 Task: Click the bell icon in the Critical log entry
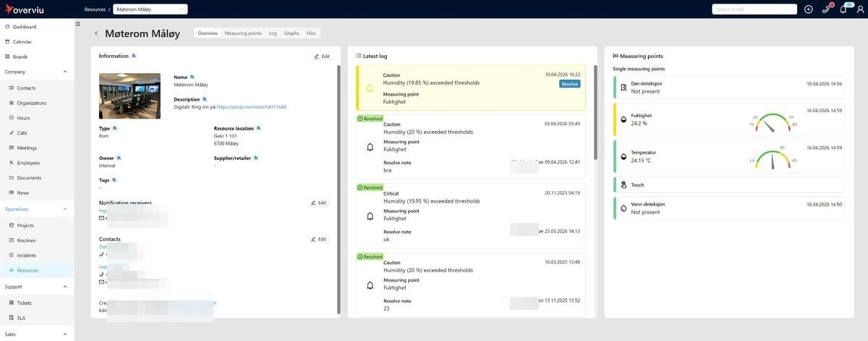370,216
